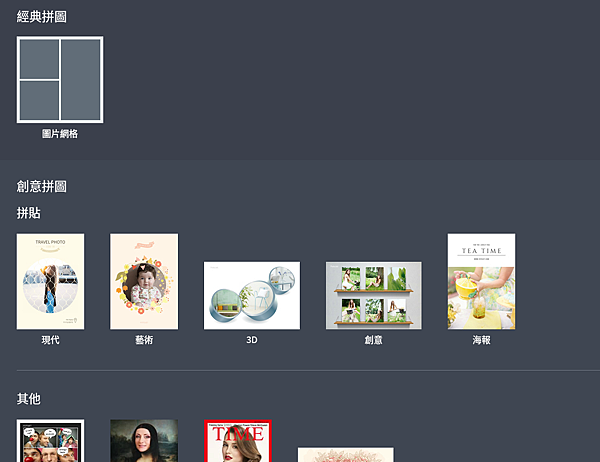Select the 圖片網格 grid layout thumbnail

(60, 80)
